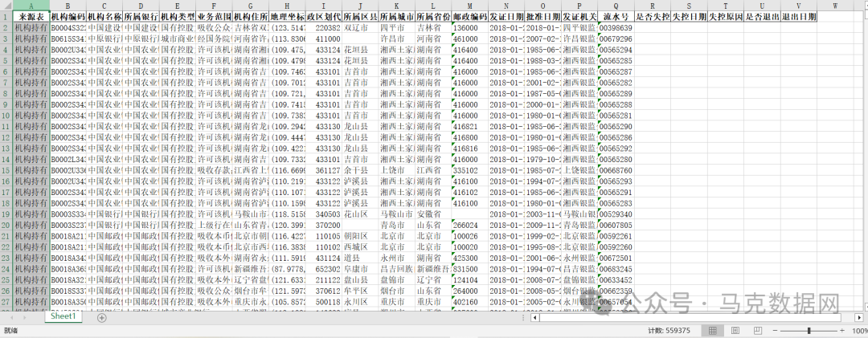The width and height of the screenshot is (868, 338).
Task: Select column R header
Action: (652, 5)
